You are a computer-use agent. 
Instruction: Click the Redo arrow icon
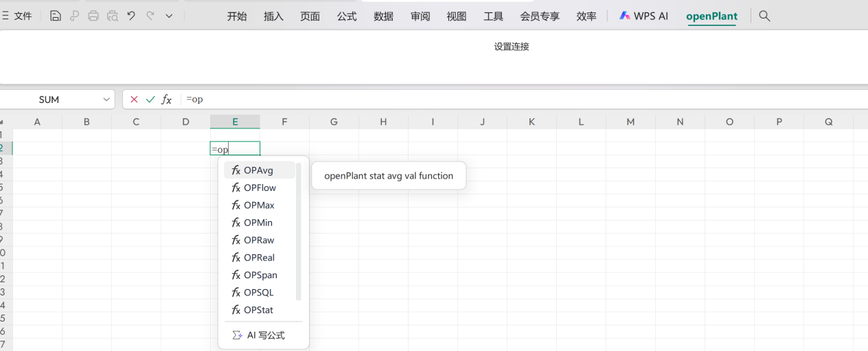pos(150,15)
